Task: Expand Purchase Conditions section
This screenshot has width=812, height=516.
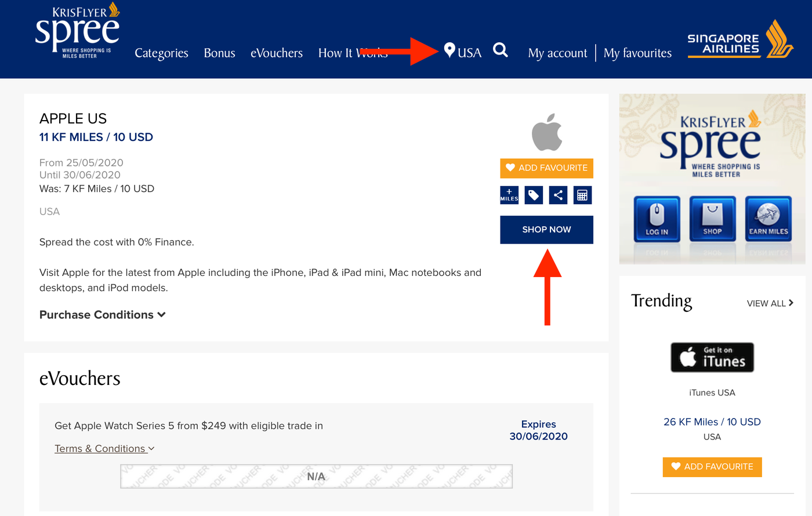Action: click(103, 315)
